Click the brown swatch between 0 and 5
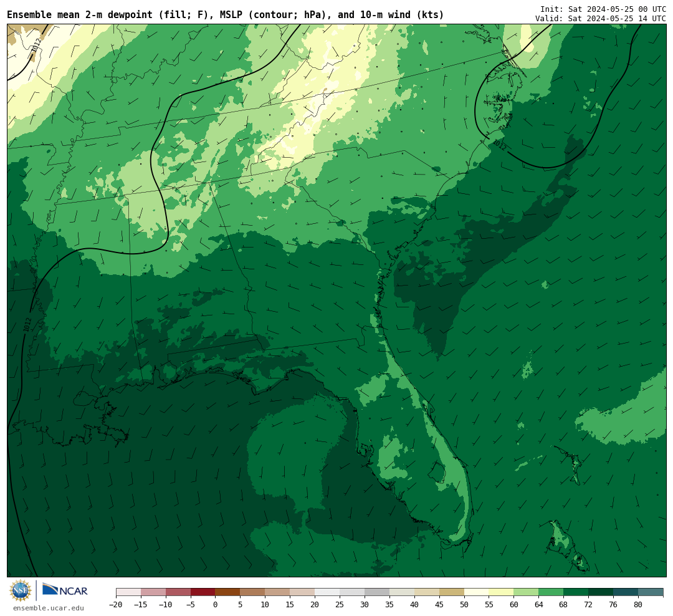 228,592
